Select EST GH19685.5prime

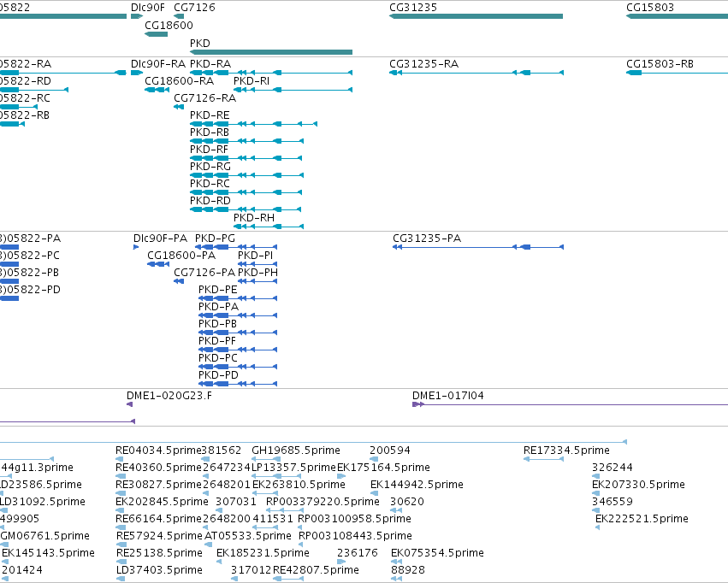pyautogui.click(x=265, y=459)
